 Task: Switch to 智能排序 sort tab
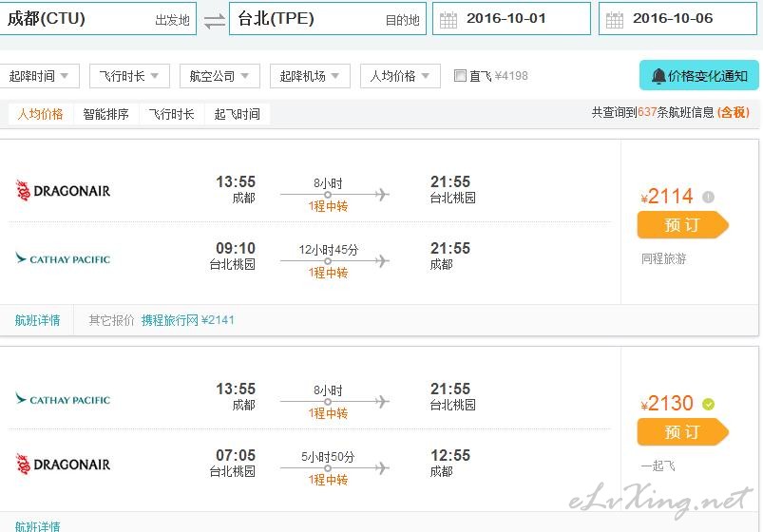tap(106, 114)
